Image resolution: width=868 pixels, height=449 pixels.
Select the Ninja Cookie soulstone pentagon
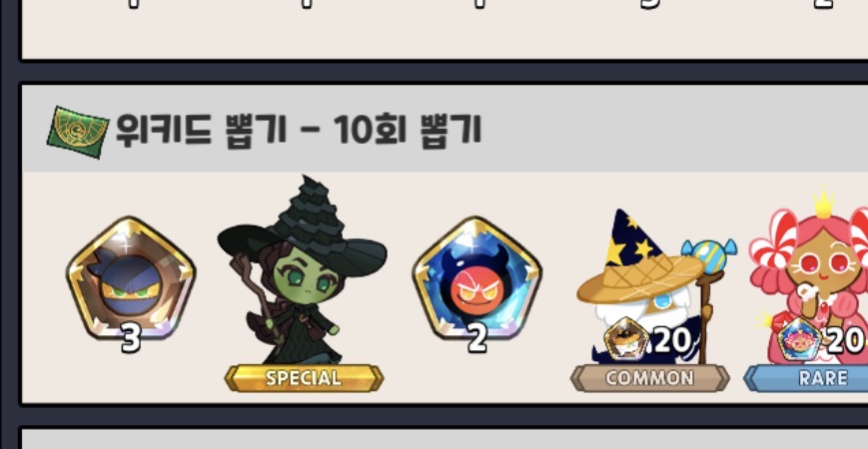coord(131,278)
